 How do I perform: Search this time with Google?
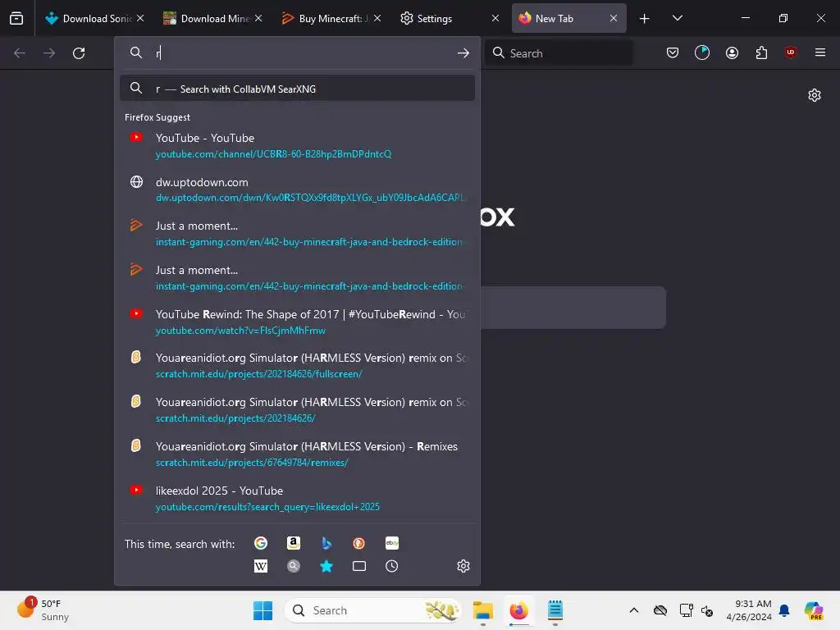point(261,543)
